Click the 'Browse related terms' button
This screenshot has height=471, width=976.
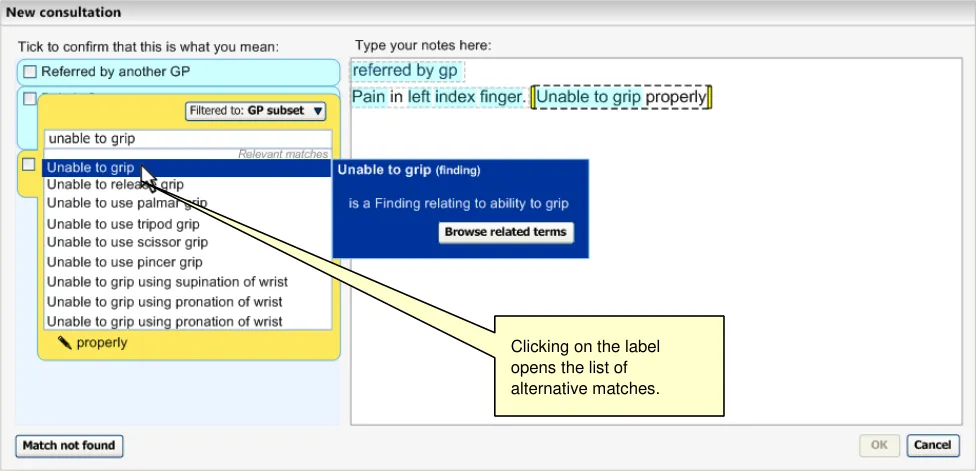tap(506, 232)
